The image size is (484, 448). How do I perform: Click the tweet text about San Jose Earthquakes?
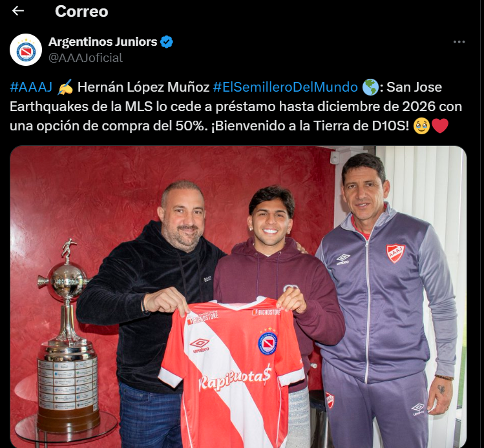[236, 107]
